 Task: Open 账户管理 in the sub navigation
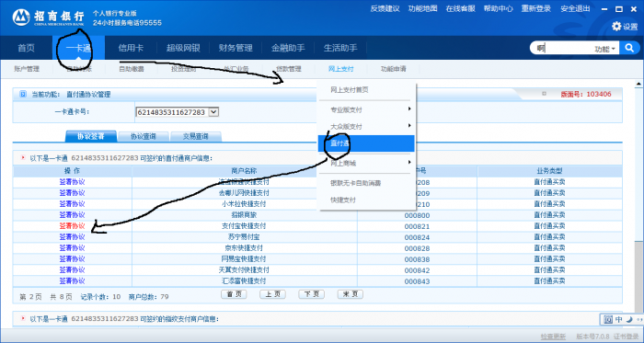(x=27, y=69)
